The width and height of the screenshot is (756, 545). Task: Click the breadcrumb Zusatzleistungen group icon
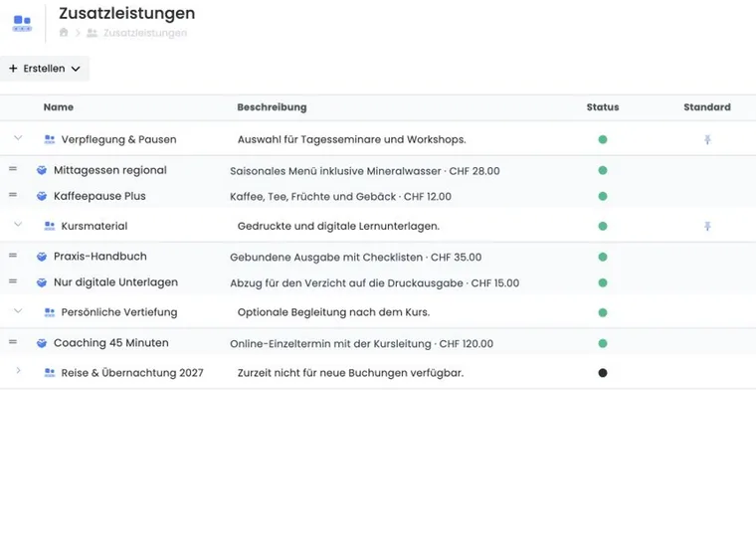(x=93, y=33)
